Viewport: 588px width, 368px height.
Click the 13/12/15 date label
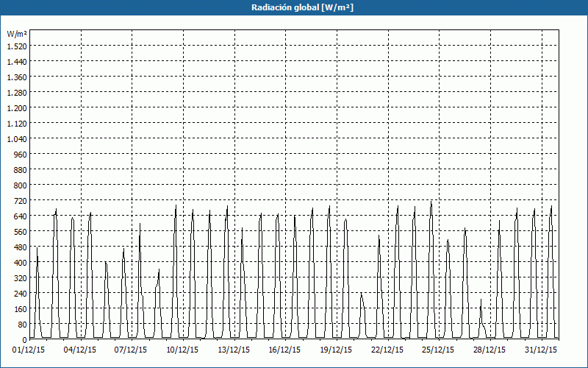click(234, 350)
